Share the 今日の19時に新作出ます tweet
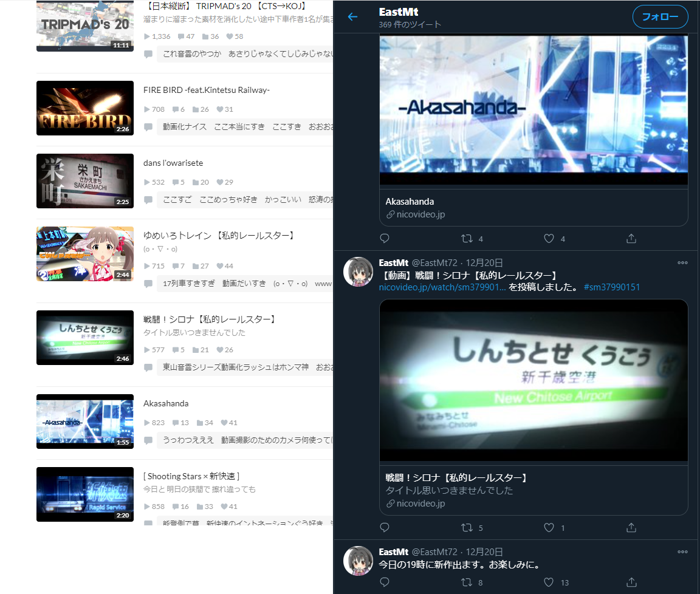700x594 pixels. point(631,582)
